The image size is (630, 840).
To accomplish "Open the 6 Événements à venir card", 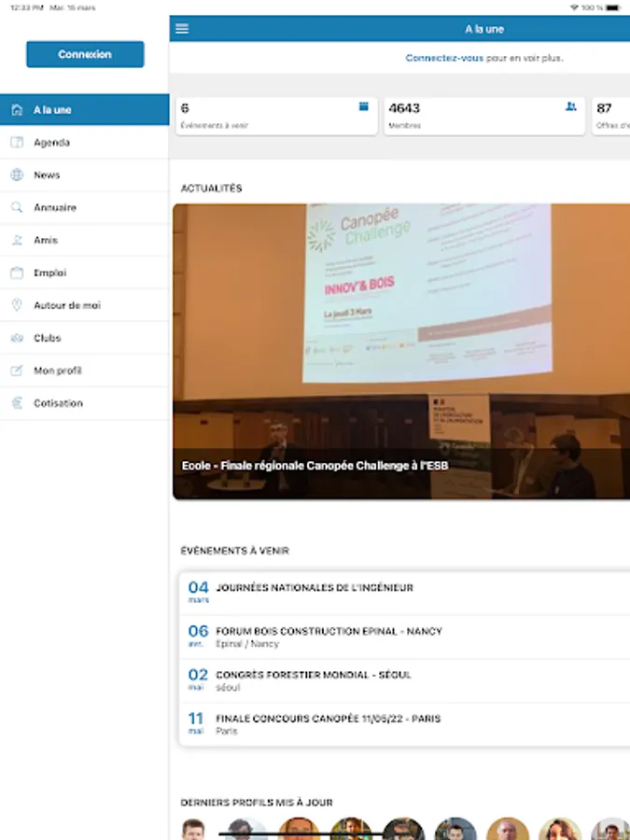I will pyautogui.click(x=276, y=117).
